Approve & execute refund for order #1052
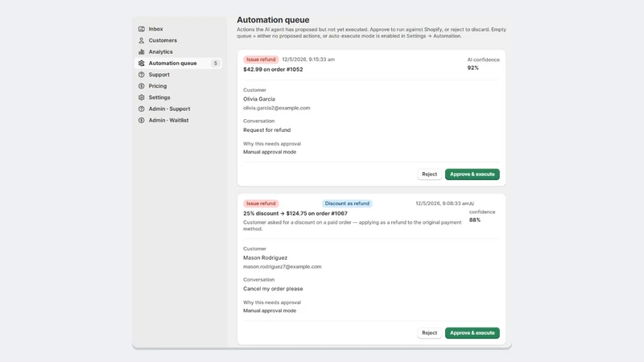The width and height of the screenshot is (644, 362). [x=473, y=175]
